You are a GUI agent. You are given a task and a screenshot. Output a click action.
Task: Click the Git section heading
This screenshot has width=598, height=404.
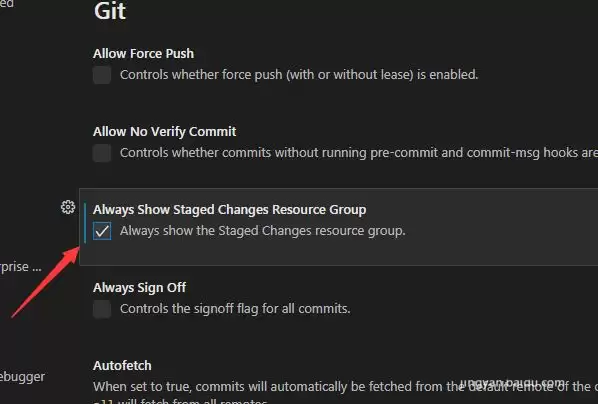pyautogui.click(x=110, y=11)
